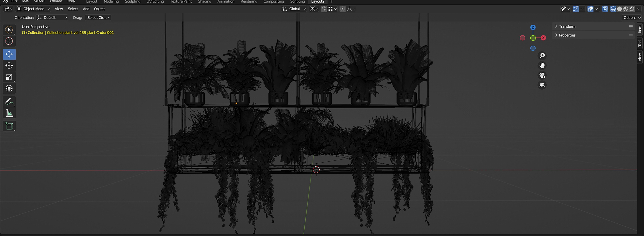Switch to the UV Editing workspace tab

pyautogui.click(x=155, y=1)
